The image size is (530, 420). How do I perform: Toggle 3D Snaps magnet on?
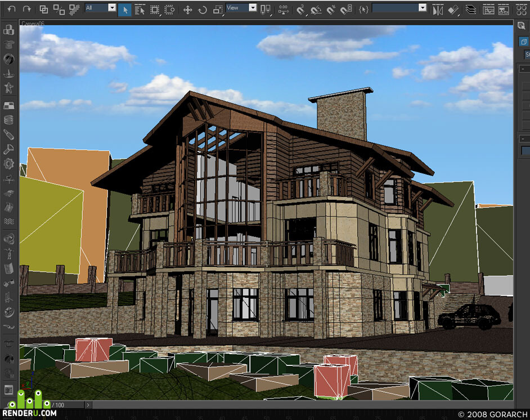coord(300,10)
